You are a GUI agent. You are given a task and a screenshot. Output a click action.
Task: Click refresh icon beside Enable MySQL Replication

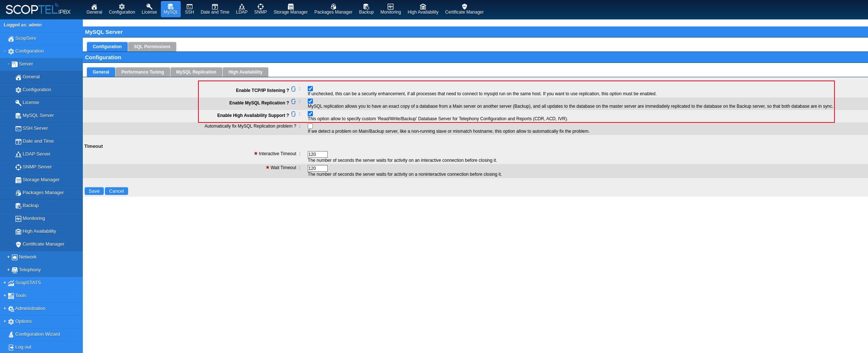293,101
